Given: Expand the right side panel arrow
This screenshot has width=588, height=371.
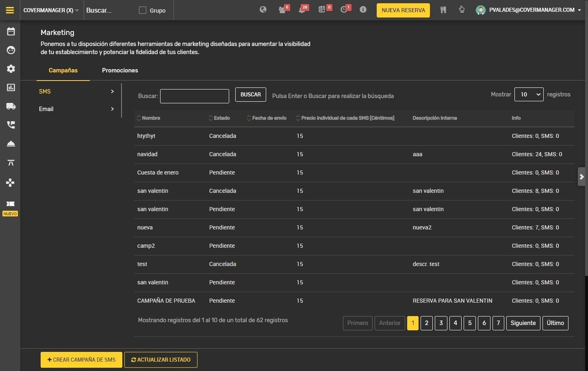Looking at the screenshot, I should tap(581, 177).
